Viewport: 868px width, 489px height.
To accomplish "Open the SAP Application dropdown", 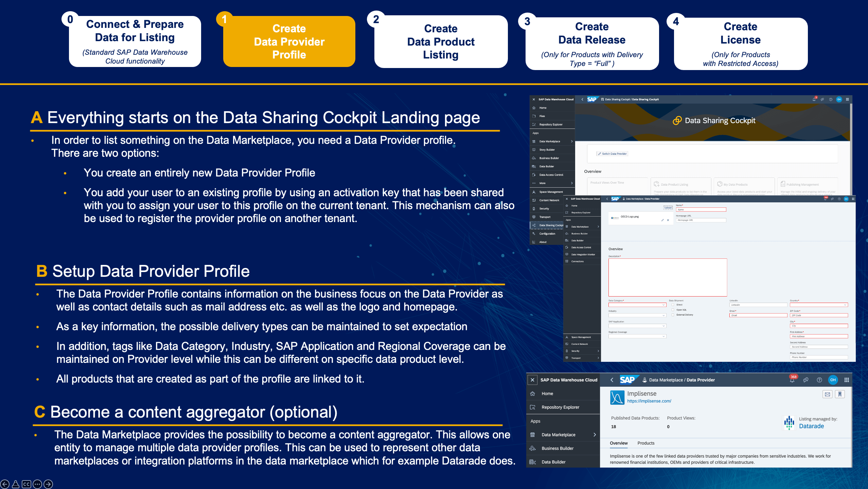I will click(x=637, y=326).
